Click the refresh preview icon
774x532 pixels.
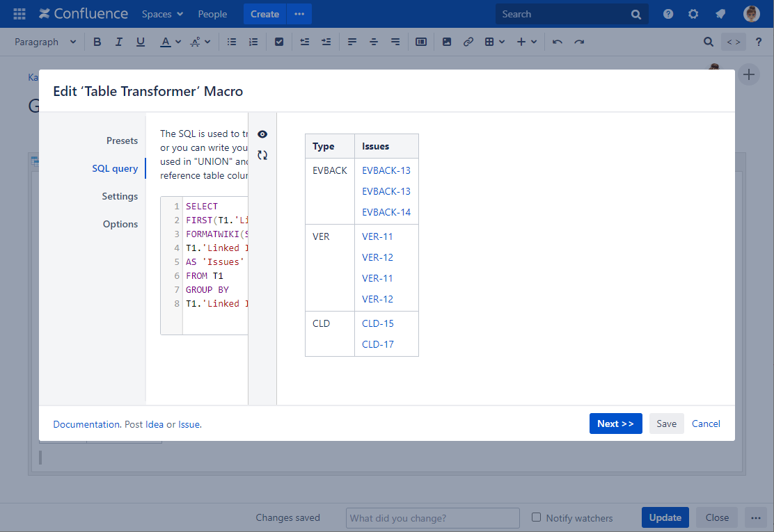[262, 155]
